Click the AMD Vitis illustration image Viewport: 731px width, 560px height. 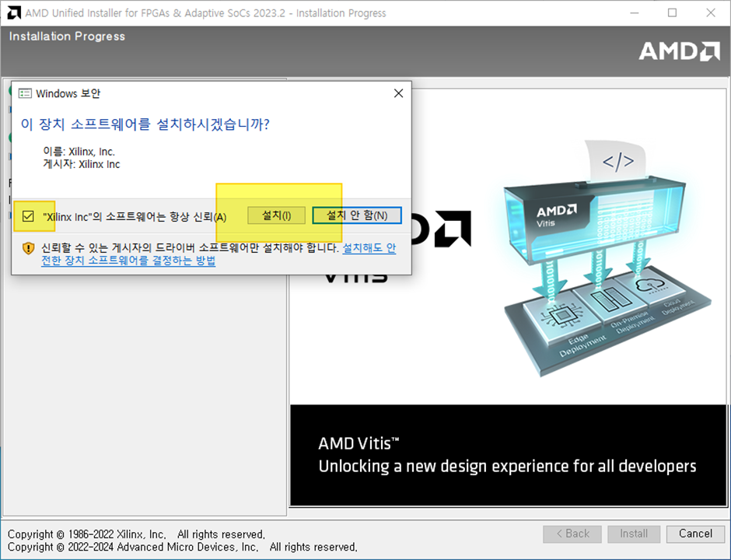[607, 259]
